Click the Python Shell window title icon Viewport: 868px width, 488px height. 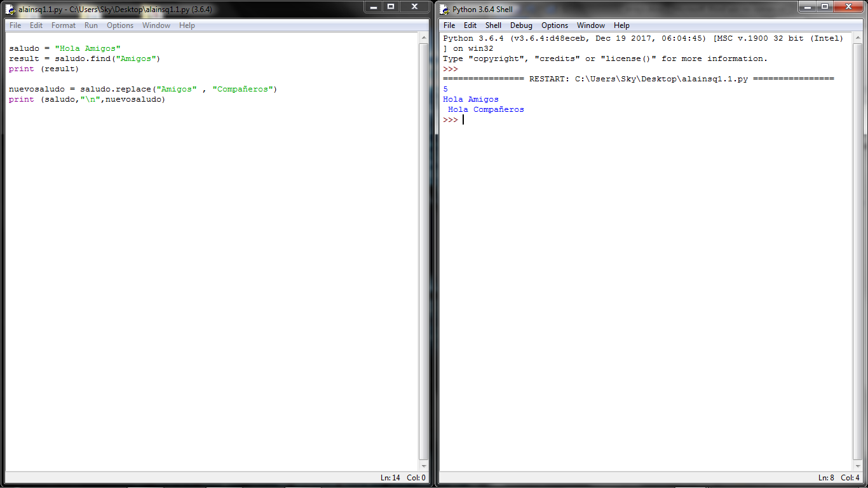(x=444, y=10)
